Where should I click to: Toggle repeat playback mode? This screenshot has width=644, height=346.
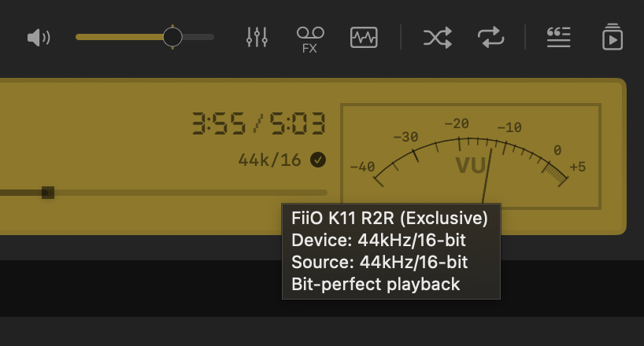click(490, 37)
